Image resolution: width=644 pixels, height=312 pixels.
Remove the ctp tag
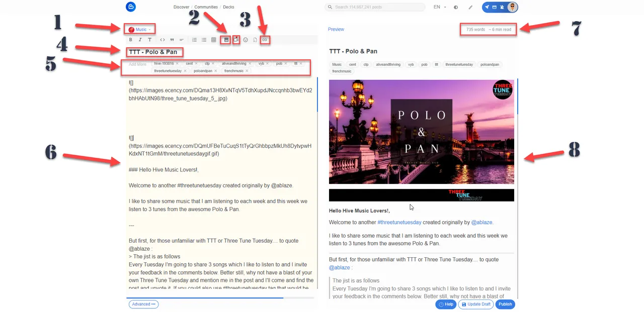tap(213, 64)
